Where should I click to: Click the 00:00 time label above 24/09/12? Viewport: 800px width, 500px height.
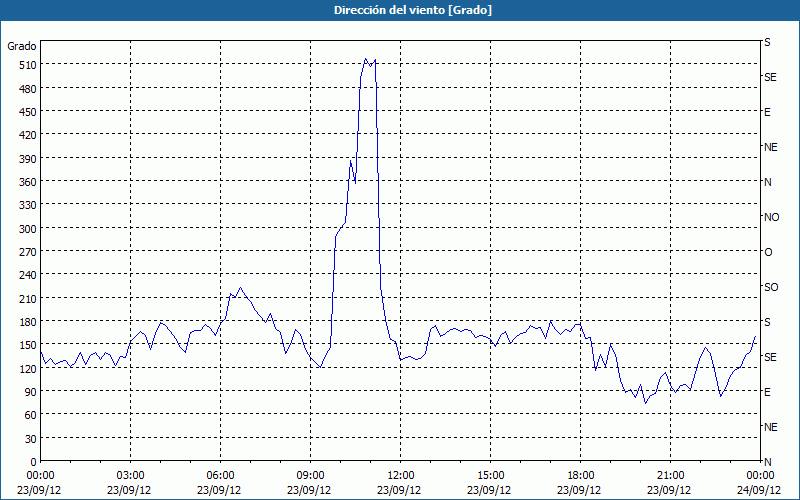pyautogui.click(x=760, y=476)
